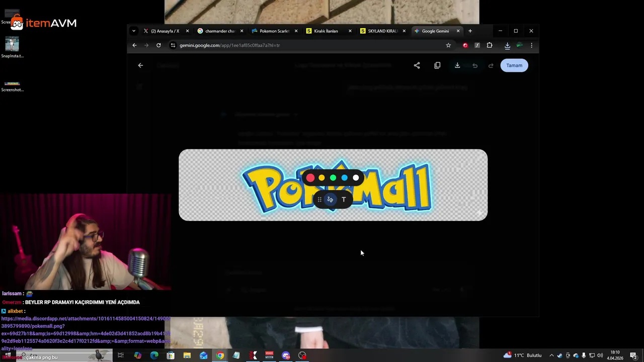Open File Explorer from taskbar
Viewport: 644px width, 362px height.
pos(187,356)
